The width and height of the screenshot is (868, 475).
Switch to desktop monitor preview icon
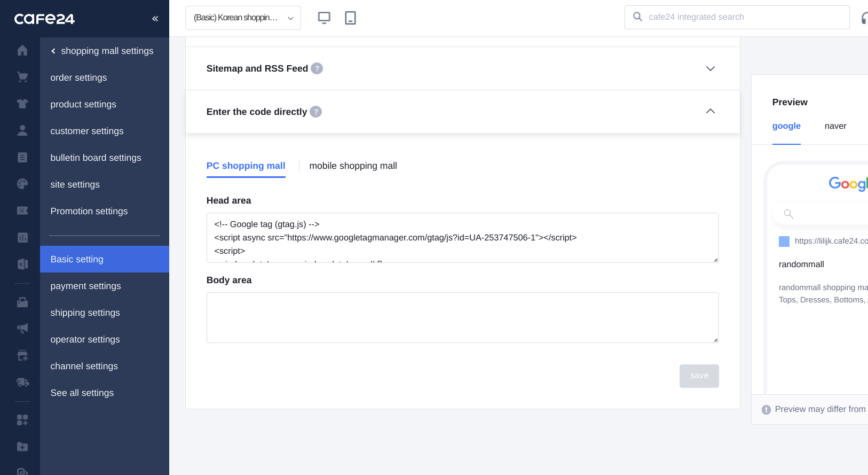click(324, 18)
